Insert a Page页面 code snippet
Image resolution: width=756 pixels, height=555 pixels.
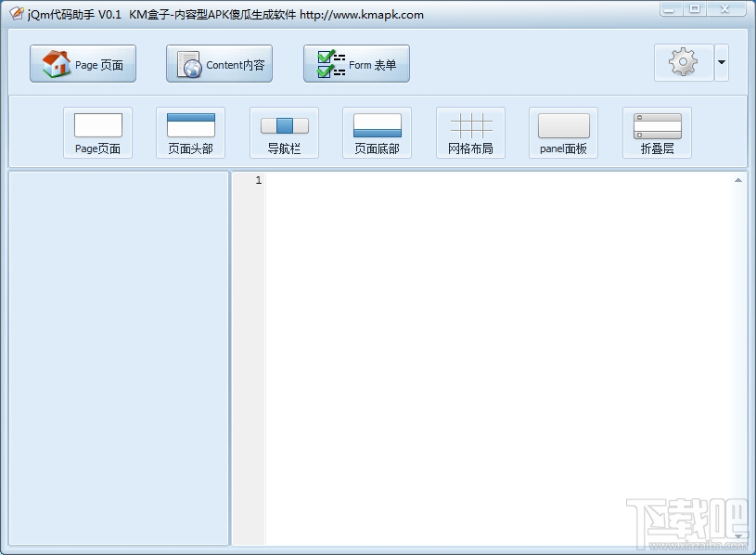click(x=98, y=133)
